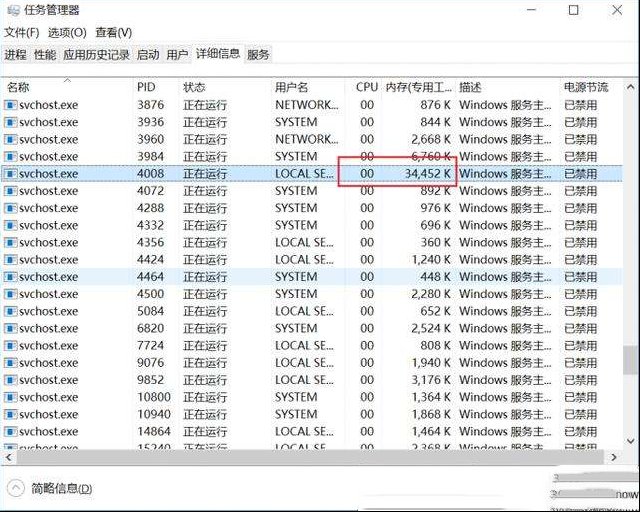Sort by the PID column header

point(156,87)
